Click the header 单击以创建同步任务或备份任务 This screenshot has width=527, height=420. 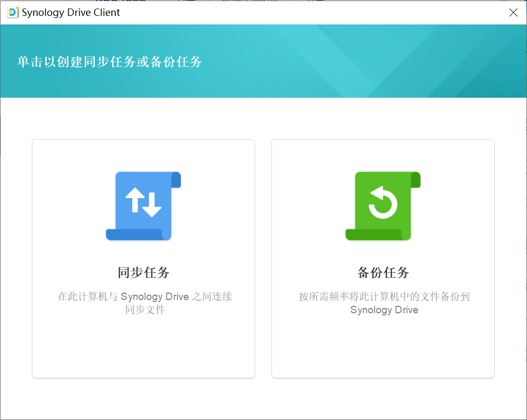(x=109, y=62)
